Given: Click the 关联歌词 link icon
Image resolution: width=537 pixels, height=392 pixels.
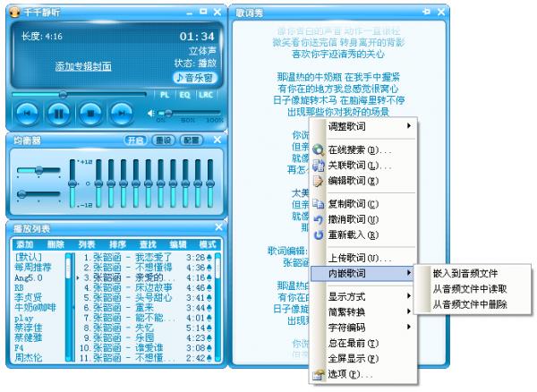Looking at the screenshot, I should point(318,166).
